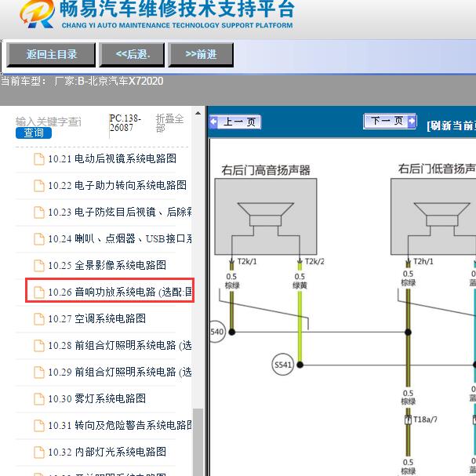476x476 pixels.
Task: Open 10.28 前组合灯照明系统电路 item
Action: [120, 346]
